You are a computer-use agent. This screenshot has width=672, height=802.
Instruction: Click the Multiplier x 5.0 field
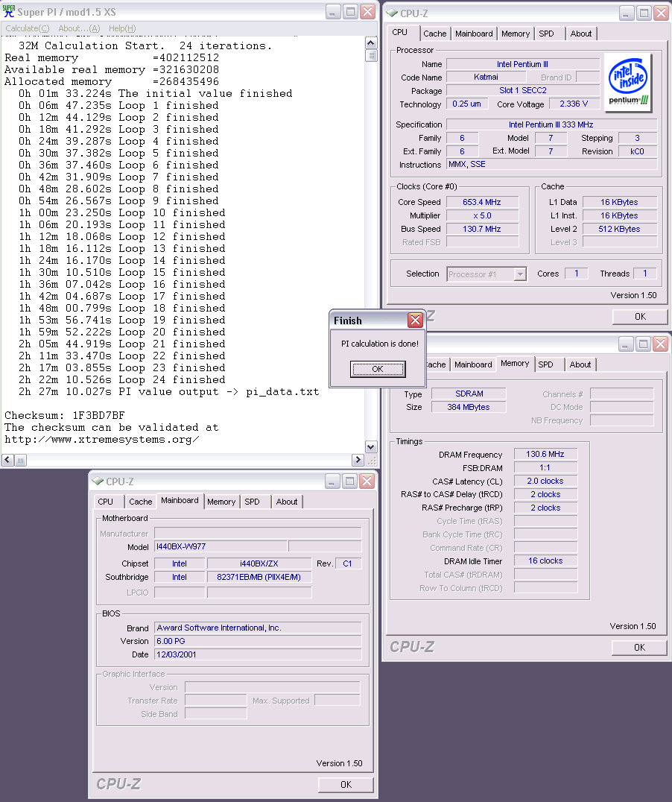482,215
